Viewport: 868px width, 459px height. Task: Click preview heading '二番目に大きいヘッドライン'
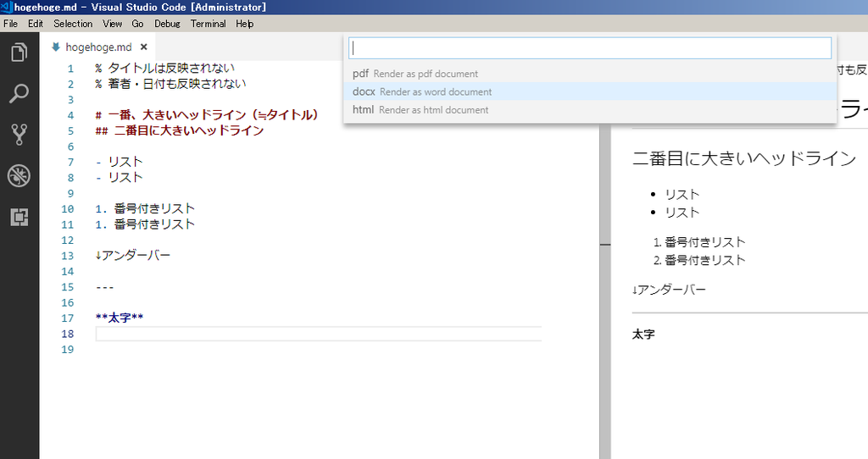coord(744,158)
